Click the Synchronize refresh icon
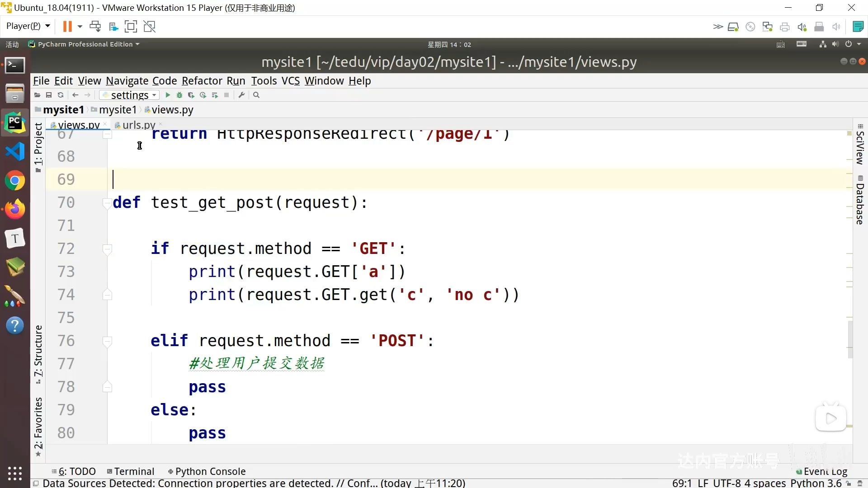The image size is (868, 488). point(61,95)
